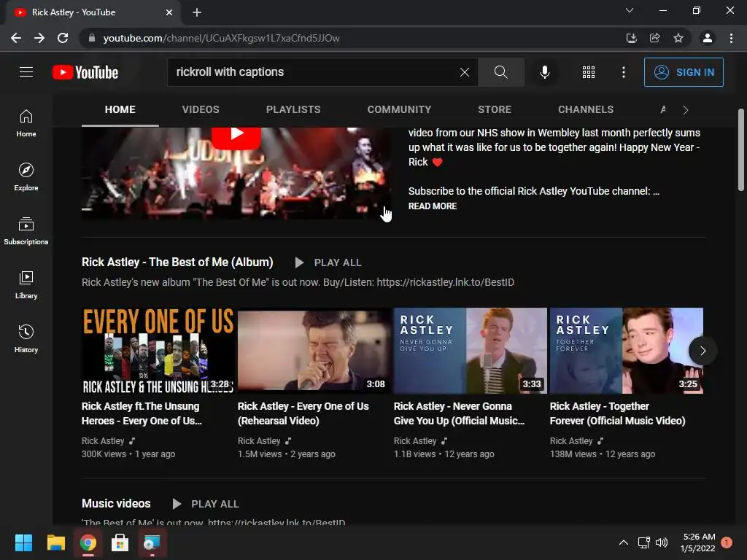
Task: Close the Rick Astley YouTube tab
Action: pyautogui.click(x=169, y=12)
